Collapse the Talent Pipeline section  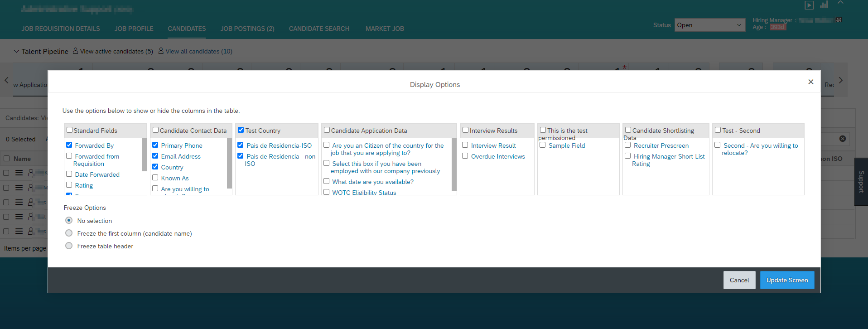coord(16,51)
